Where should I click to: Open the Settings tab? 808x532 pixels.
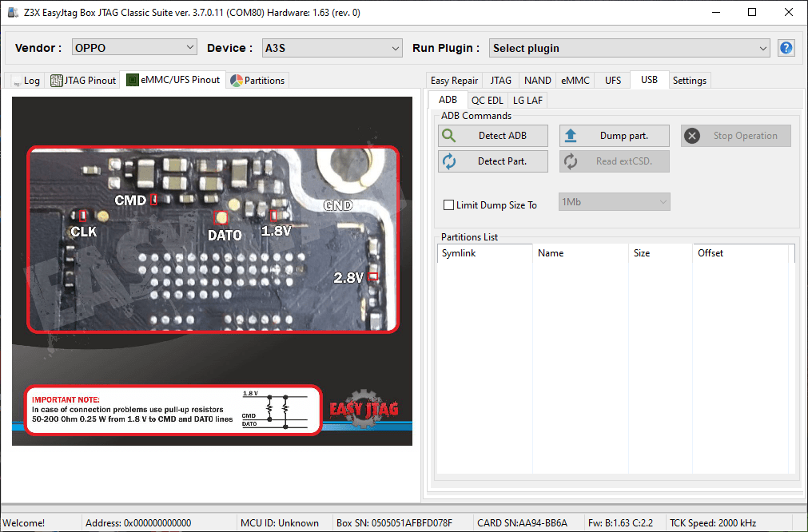point(690,81)
